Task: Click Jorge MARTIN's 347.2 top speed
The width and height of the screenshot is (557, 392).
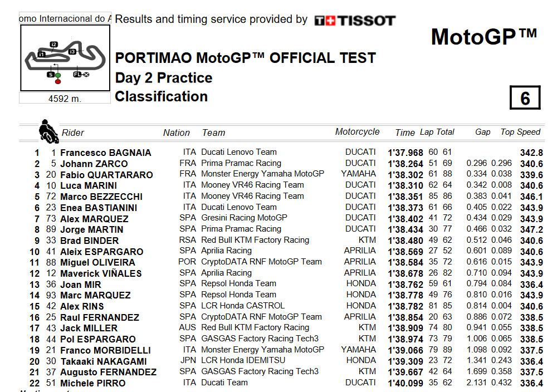Action: pyautogui.click(x=531, y=229)
